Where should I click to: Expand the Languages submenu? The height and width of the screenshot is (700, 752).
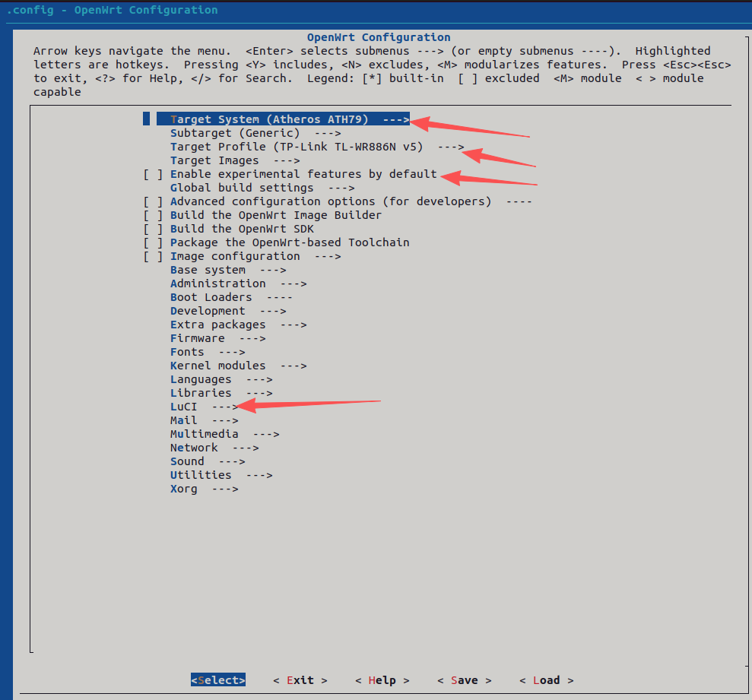point(221,379)
